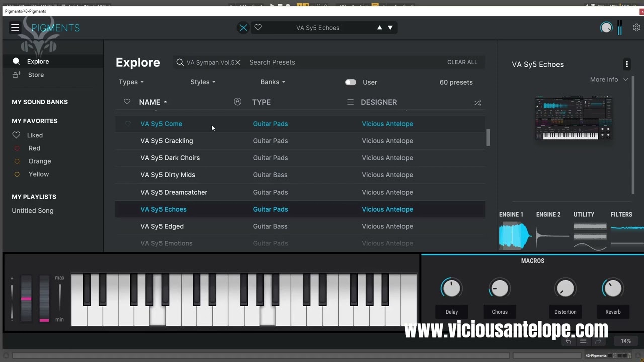Sort by liked with the heart column header
This screenshot has height=362, width=644.
click(127, 102)
